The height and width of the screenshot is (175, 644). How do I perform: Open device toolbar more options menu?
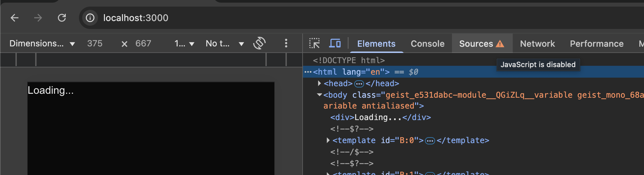[286, 43]
